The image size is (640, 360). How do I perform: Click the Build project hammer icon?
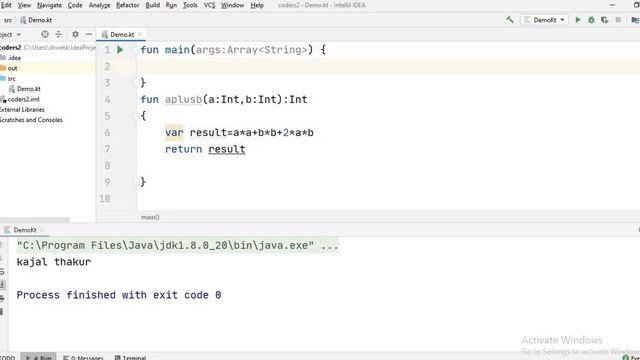click(509, 20)
